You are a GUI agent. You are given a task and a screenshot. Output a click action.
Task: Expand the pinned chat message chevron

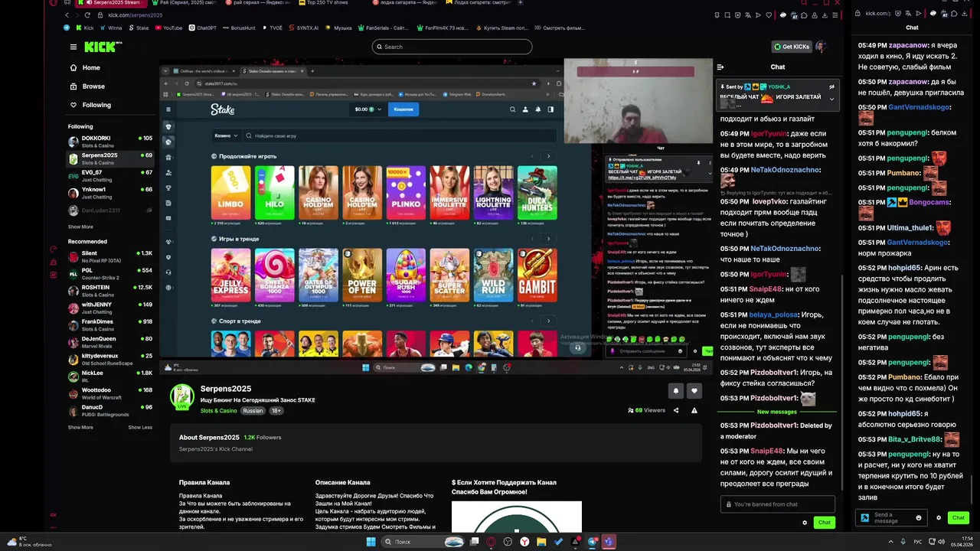pyautogui.click(x=831, y=98)
